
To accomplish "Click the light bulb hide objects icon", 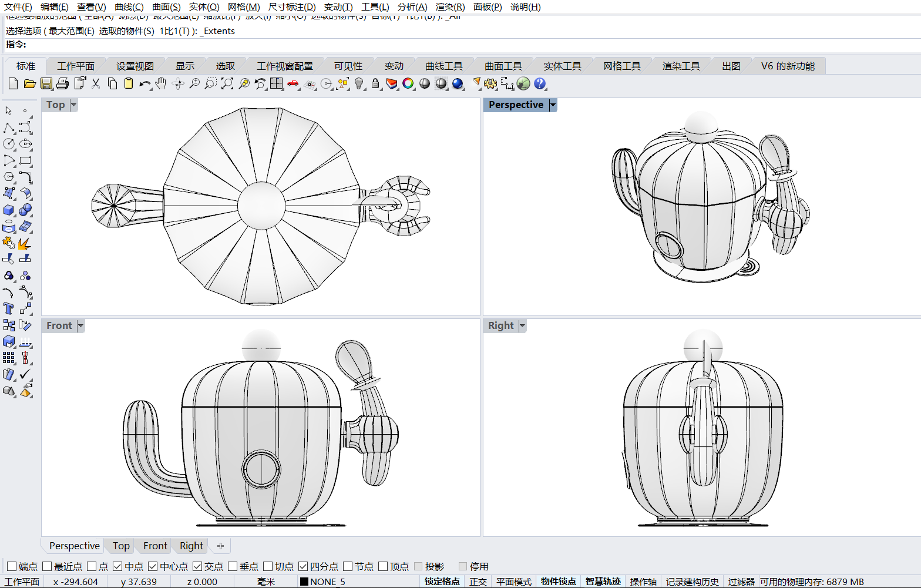I will click(x=359, y=84).
